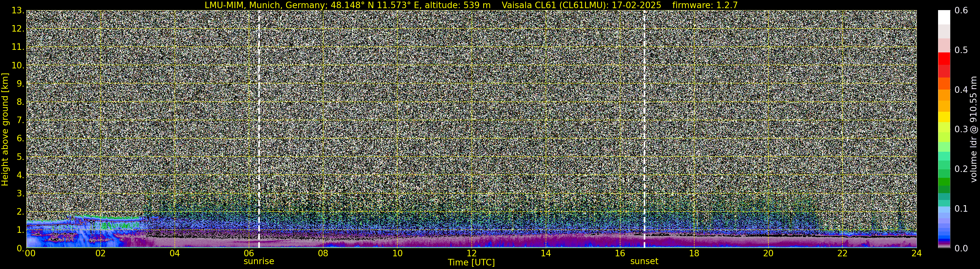Click the time axis tick label '06'
The image size is (980, 269).
click(248, 253)
